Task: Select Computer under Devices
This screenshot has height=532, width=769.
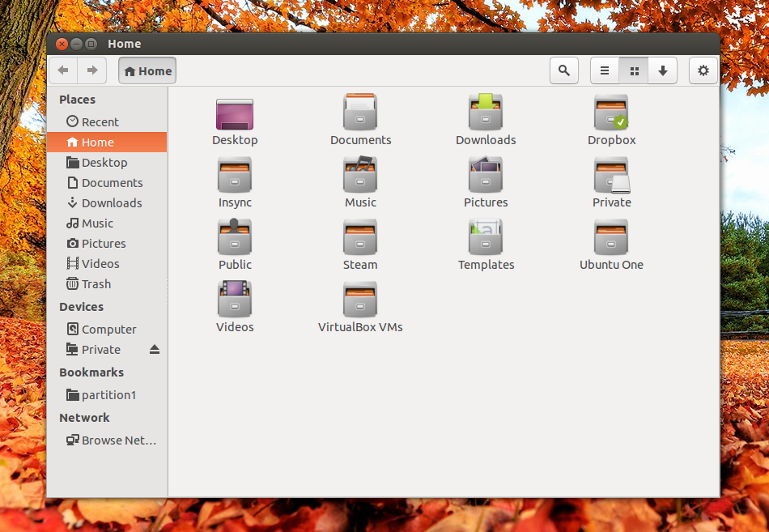Action: (108, 330)
